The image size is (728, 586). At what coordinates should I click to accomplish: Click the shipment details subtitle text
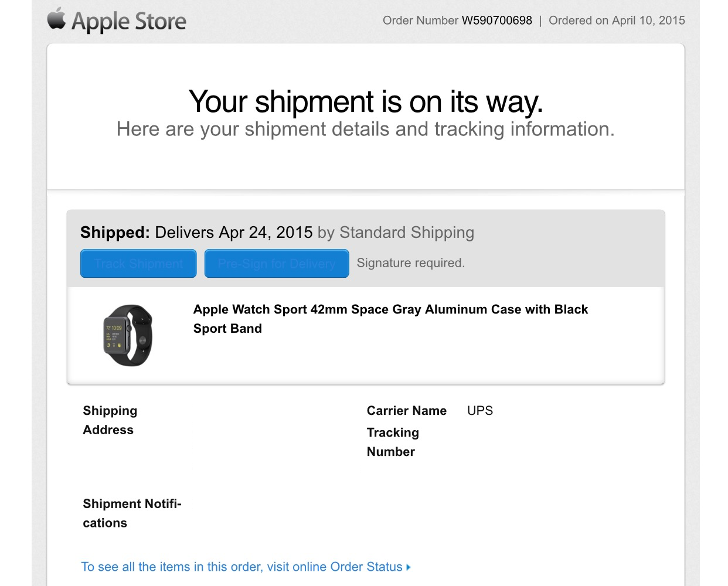pos(366,129)
